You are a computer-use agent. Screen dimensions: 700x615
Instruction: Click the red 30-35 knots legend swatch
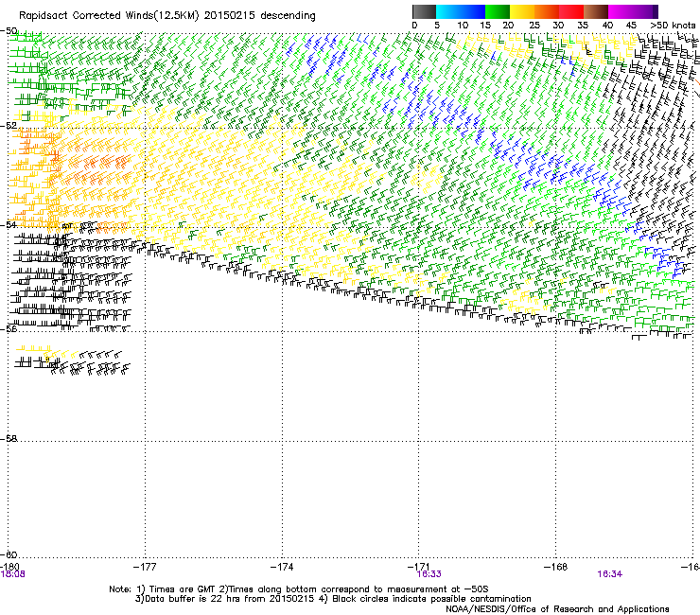[571, 11]
